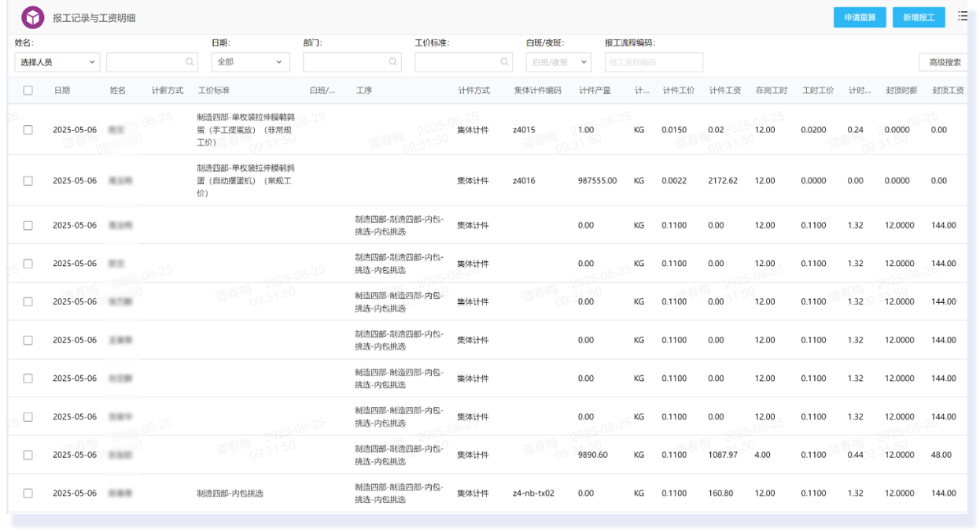The height and width of the screenshot is (529, 980).
Task: Click the 0.0150 unit price cell
Action: click(x=674, y=130)
